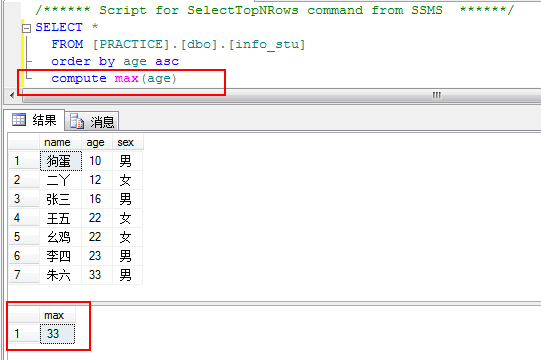Click the cell containing 李四
541x360 pixels.
(x=61, y=256)
